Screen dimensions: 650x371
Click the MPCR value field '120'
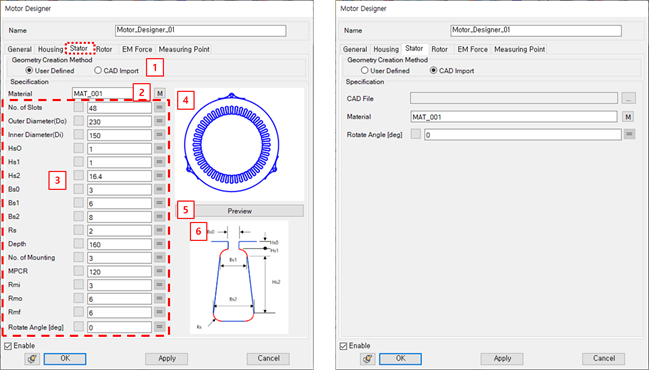pos(119,272)
